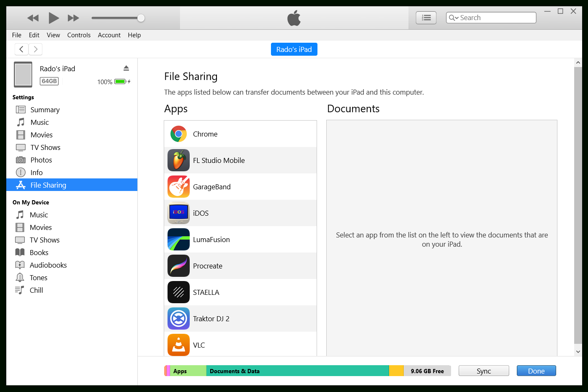
Task: Click the Movies icon under Settings
Action: point(21,135)
